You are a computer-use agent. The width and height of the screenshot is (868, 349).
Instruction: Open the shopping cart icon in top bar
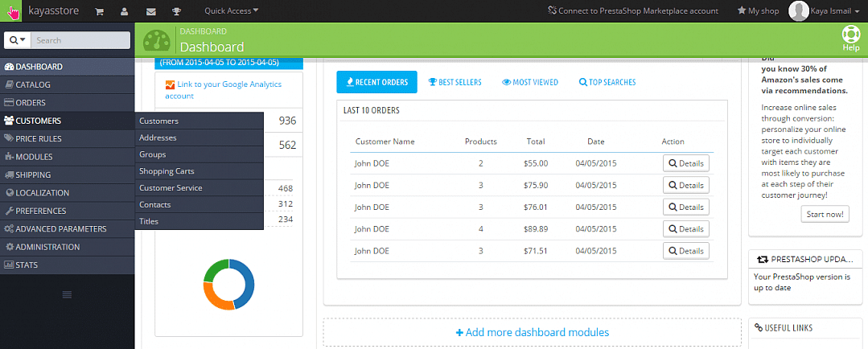point(100,11)
